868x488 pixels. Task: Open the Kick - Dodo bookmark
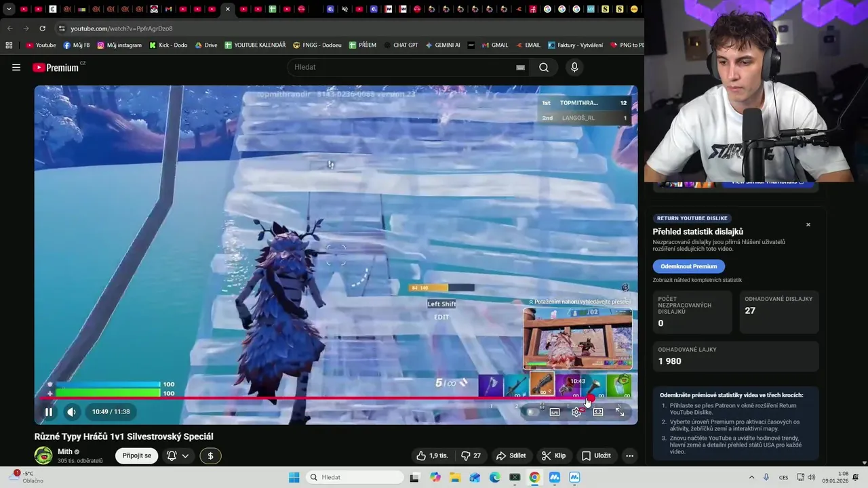tap(168, 45)
